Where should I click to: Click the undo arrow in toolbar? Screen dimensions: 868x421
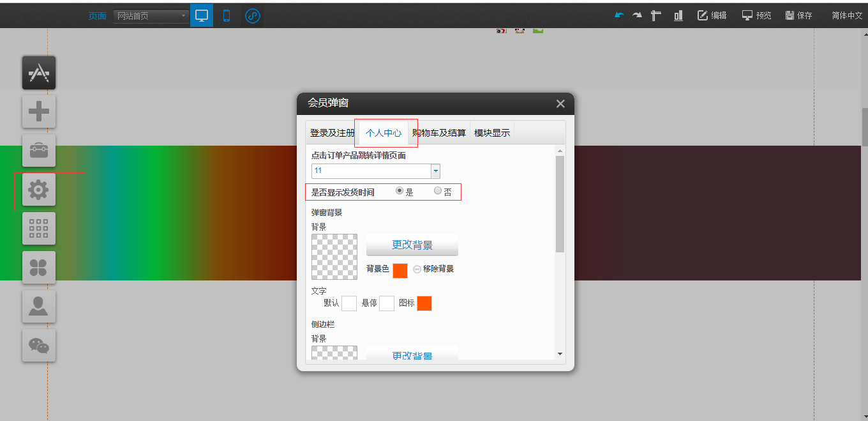[x=618, y=15]
